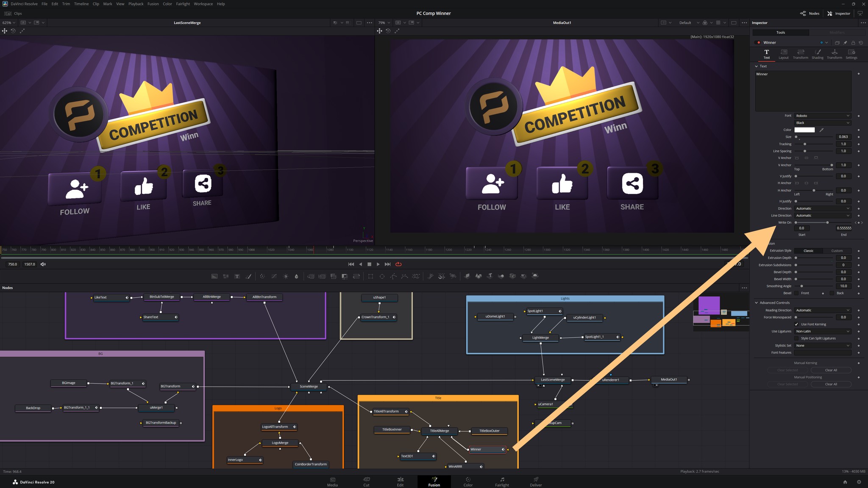Clear All under Manual Kerning
The image size is (868, 488).
click(831, 370)
